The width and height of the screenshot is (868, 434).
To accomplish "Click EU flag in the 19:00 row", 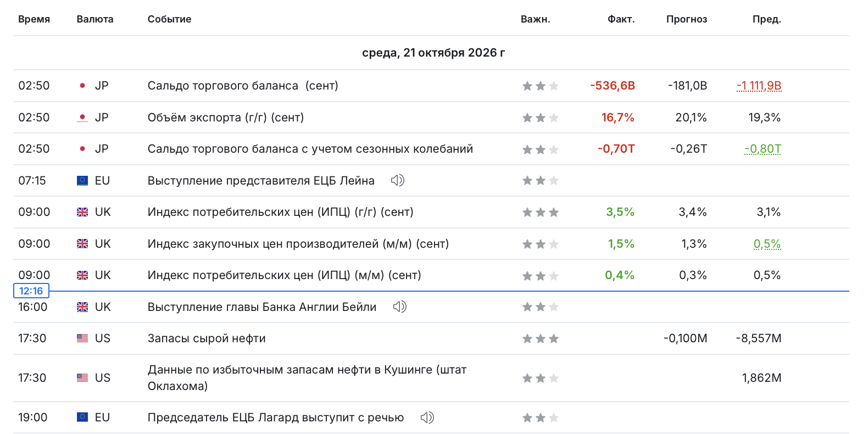I will coord(82,418).
